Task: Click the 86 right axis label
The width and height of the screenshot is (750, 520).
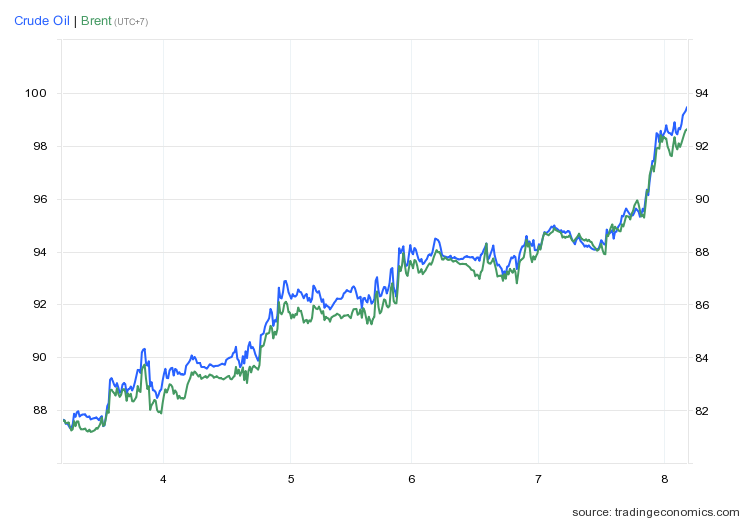Action: 702,304
